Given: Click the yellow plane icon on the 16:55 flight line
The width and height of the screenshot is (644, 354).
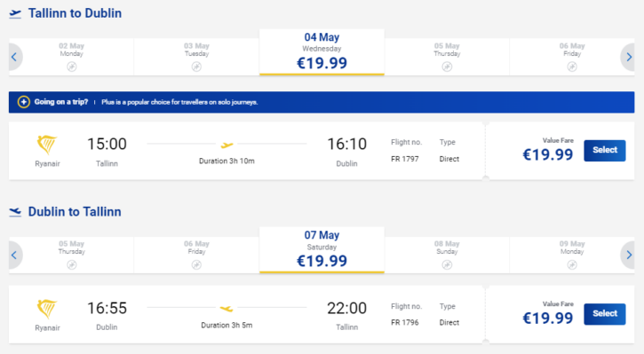Looking at the screenshot, I should click(x=227, y=308).
